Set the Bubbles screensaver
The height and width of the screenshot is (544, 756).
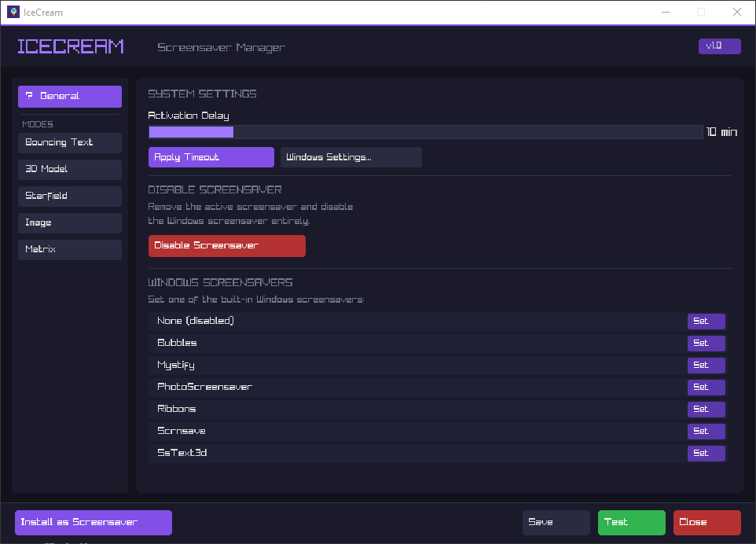pyautogui.click(x=706, y=344)
